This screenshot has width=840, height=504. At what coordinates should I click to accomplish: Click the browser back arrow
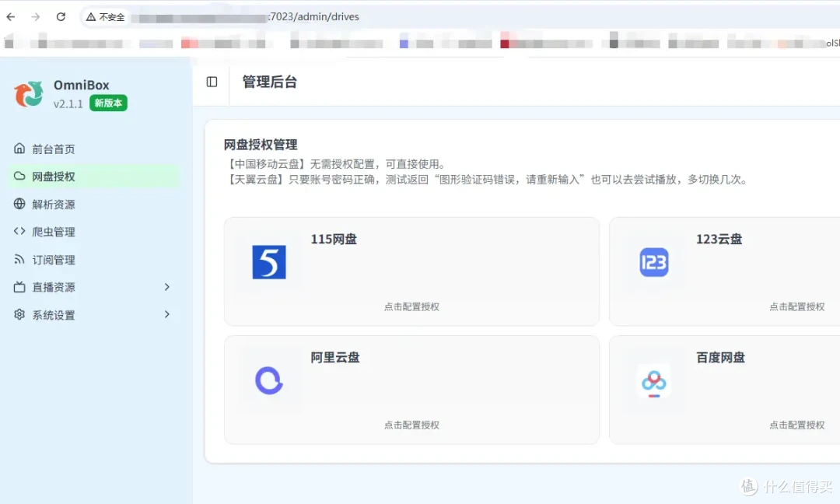click(x=11, y=17)
